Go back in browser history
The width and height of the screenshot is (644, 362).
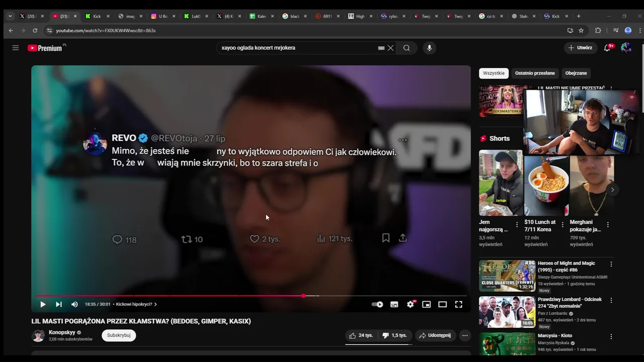[11, 30]
